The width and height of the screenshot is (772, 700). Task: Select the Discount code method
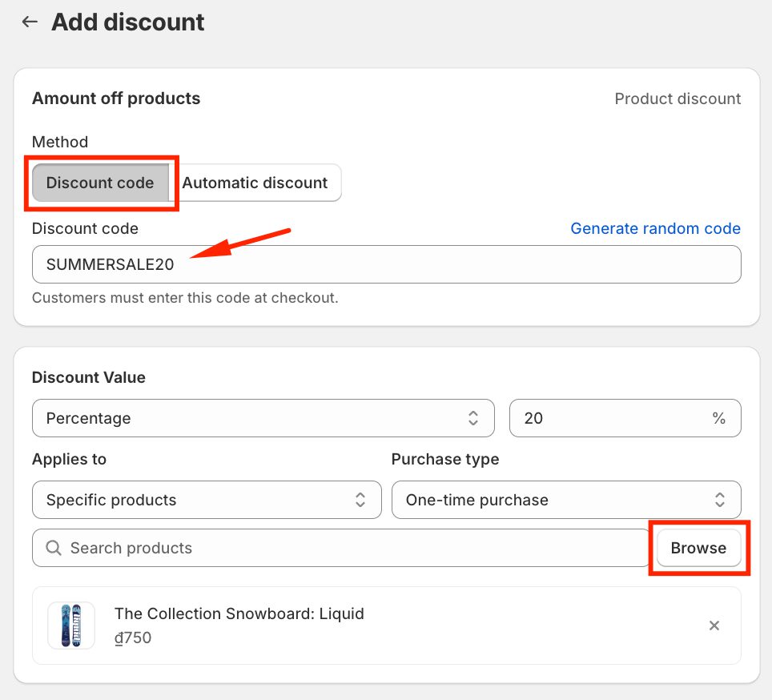(x=100, y=183)
